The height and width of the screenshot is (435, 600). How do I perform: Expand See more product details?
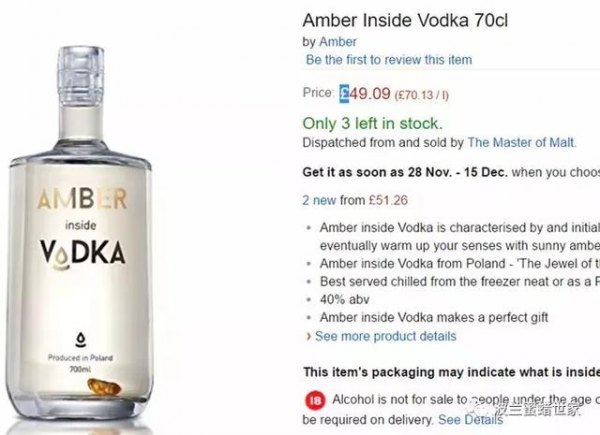click(x=386, y=336)
